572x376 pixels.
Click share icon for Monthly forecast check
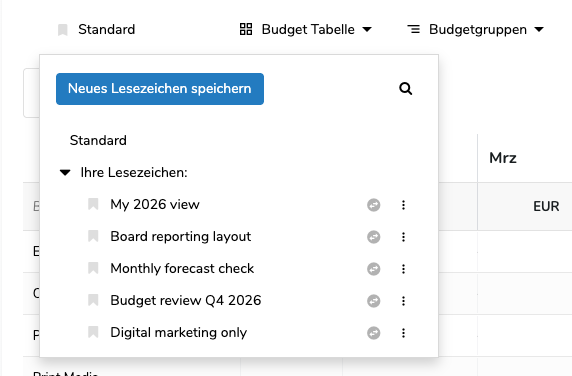[x=374, y=269]
